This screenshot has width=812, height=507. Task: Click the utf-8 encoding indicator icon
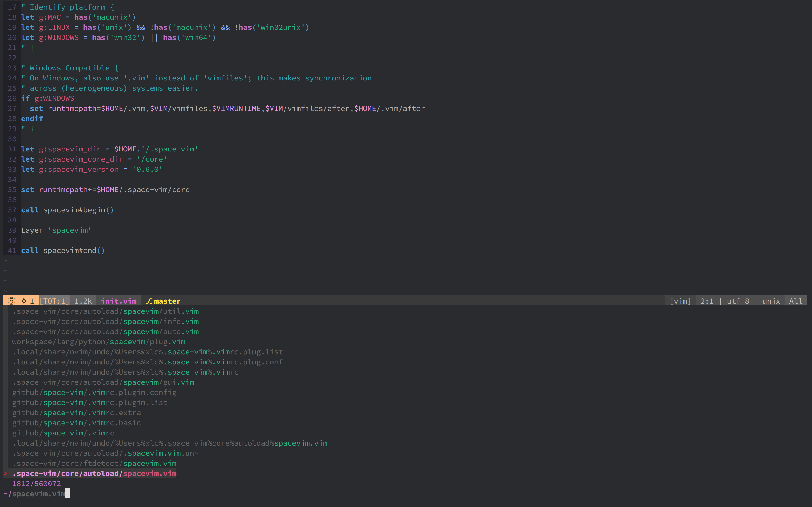(x=738, y=300)
